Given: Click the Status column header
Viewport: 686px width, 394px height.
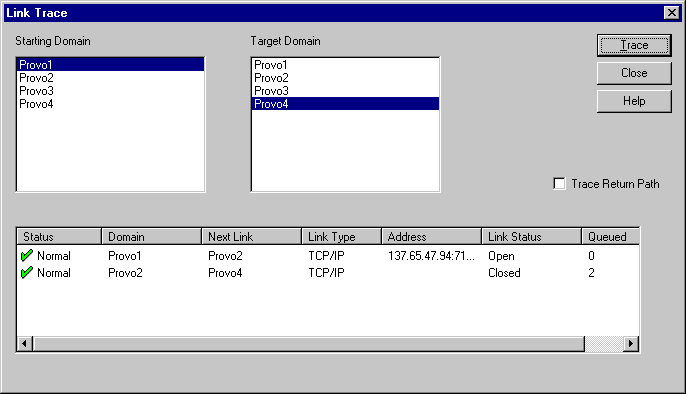Looking at the screenshot, I should [59, 237].
